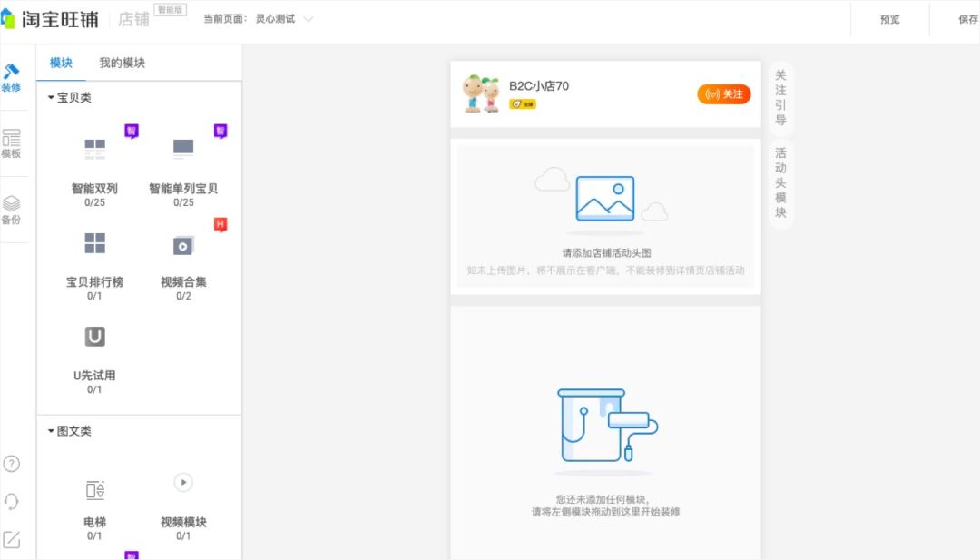This screenshot has width=980, height=560.
Task: Open the 活动头模块 side tab
Action: point(779,182)
